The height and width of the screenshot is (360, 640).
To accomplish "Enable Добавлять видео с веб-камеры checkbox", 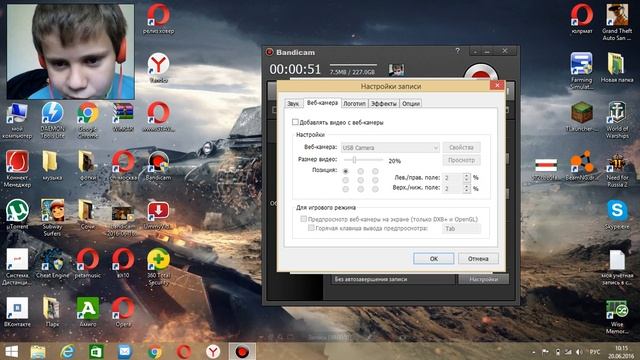I will tap(295, 122).
